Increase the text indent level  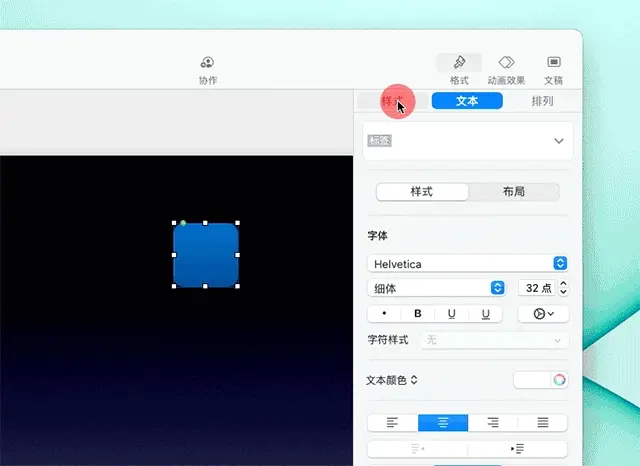tap(517, 449)
